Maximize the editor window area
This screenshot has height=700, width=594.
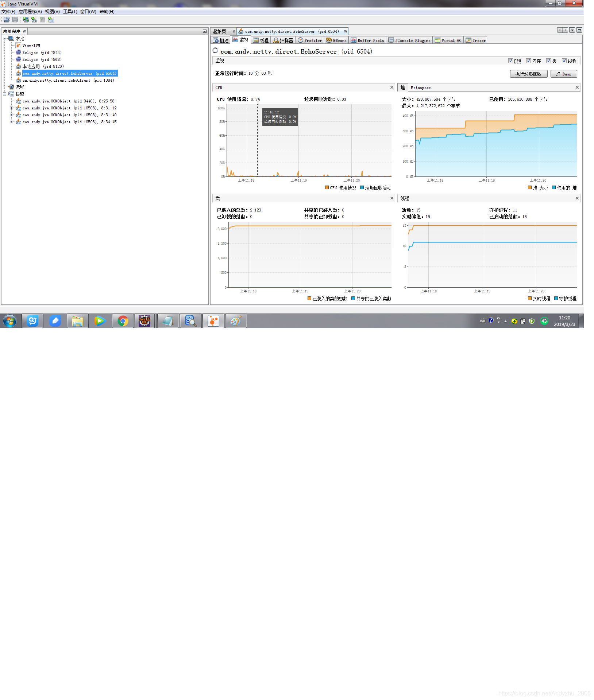[579, 30]
